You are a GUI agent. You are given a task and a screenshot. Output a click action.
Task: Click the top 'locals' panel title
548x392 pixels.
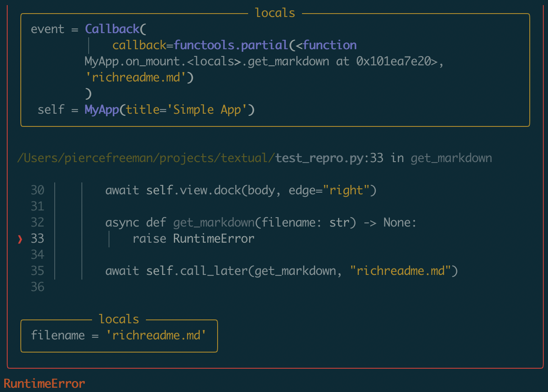click(275, 13)
